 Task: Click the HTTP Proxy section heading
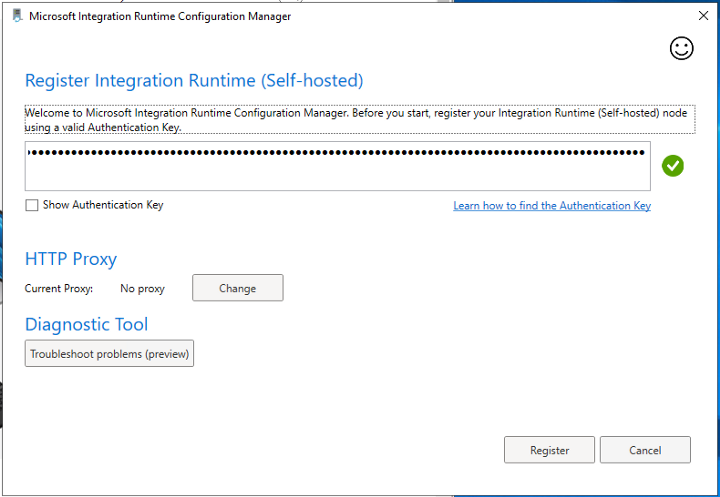pyautogui.click(x=71, y=259)
